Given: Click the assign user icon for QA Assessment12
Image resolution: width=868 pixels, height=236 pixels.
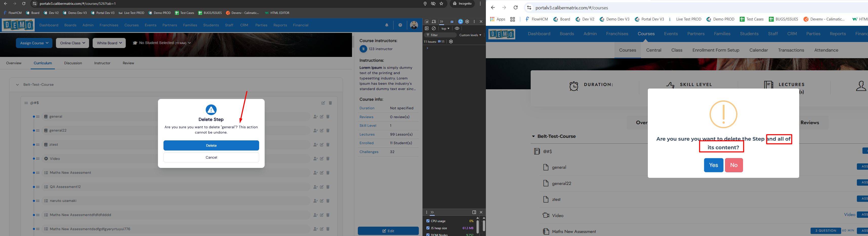Looking at the screenshot, I should tap(315, 187).
